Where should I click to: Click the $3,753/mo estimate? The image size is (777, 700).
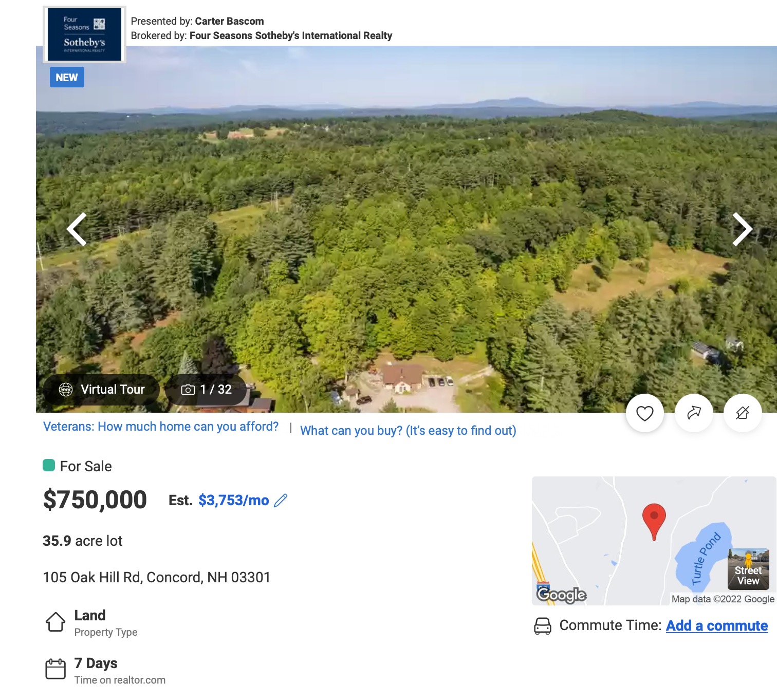(x=234, y=500)
